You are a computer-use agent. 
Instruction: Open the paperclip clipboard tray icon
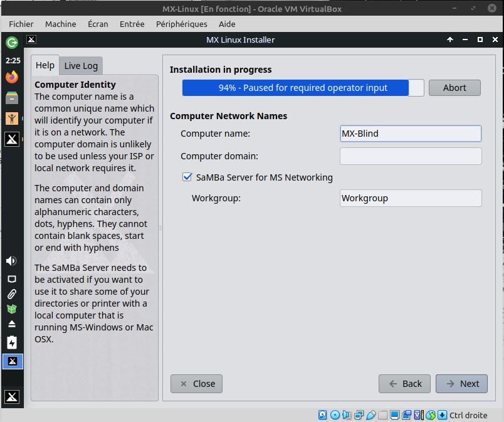12,293
